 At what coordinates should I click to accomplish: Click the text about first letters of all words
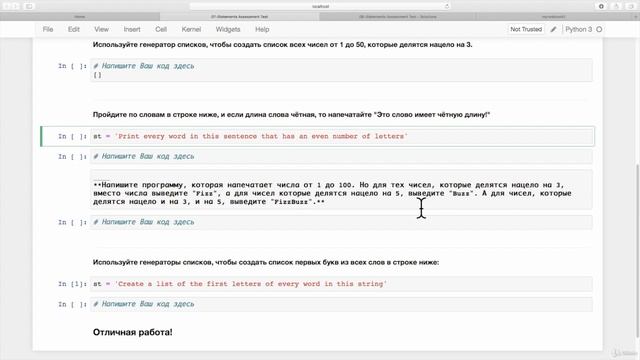(x=266, y=262)
